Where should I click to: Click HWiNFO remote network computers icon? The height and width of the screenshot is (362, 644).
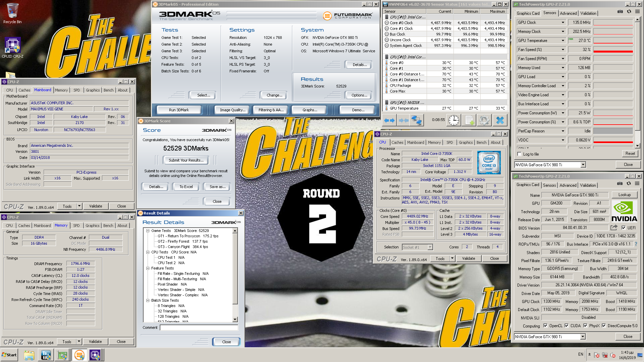(417, 120)
